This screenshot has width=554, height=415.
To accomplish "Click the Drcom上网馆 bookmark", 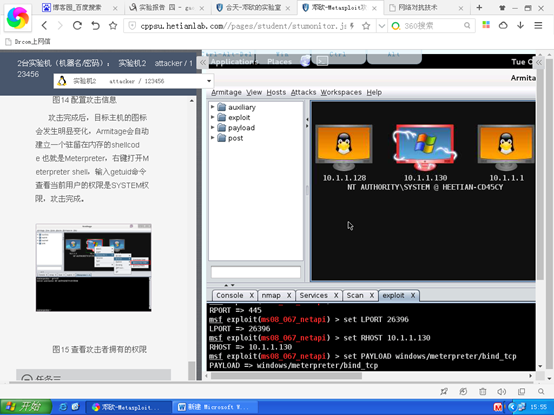I will point(28,42).
